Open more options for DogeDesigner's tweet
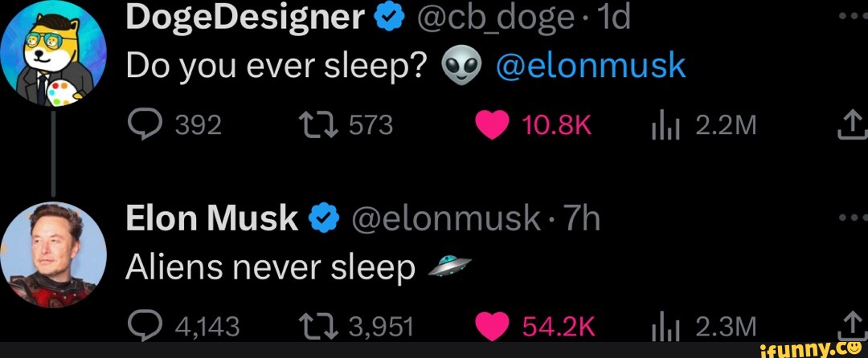This screenshot has width=868, height=358. (x=850, y=17)
